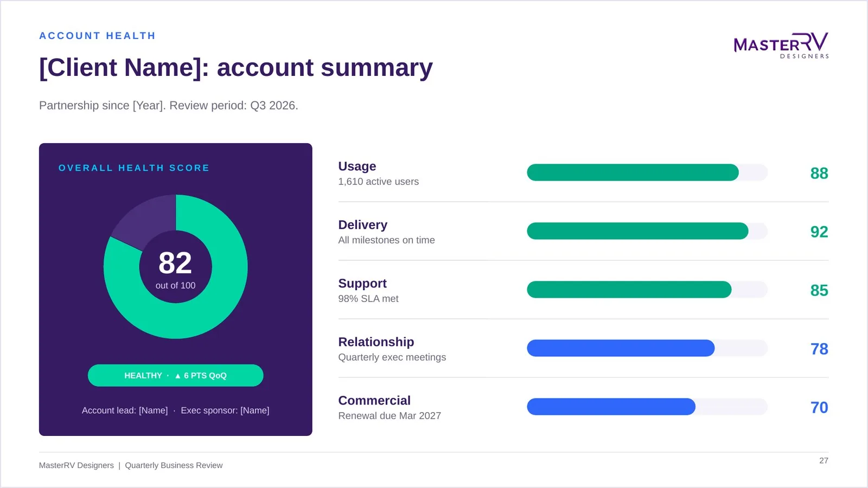Select the ACCOUNT HEALTH section label
This screenshot has height=488, width=868.
click(97, 36)
